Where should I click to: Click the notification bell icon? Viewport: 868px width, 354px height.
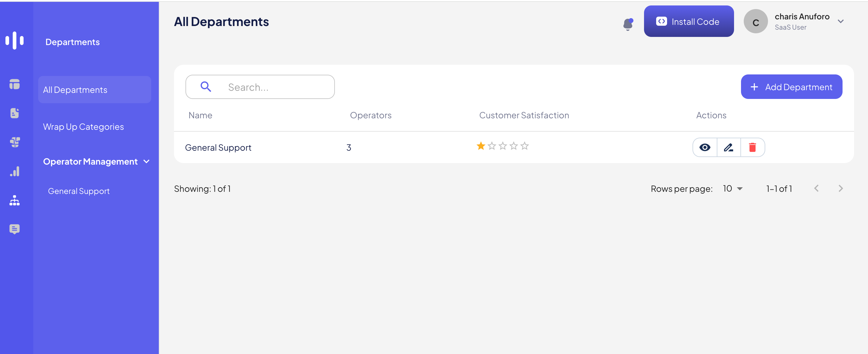click(x=628, y=24)
